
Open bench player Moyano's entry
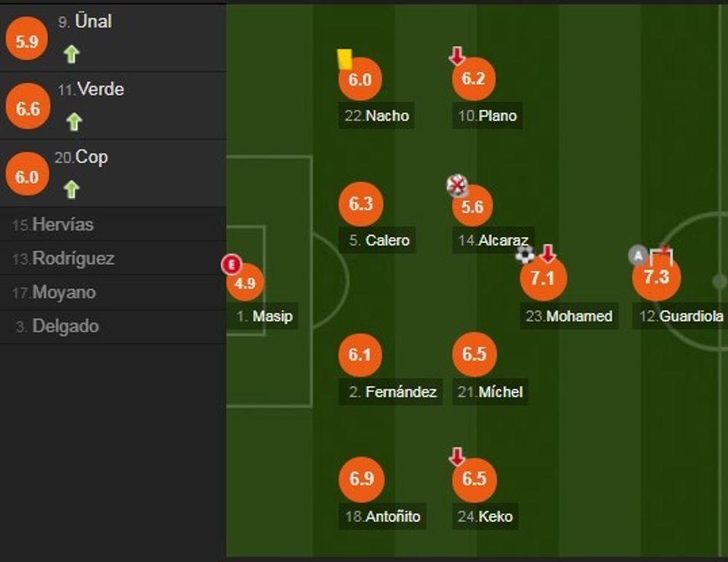(x=64, y=293)
